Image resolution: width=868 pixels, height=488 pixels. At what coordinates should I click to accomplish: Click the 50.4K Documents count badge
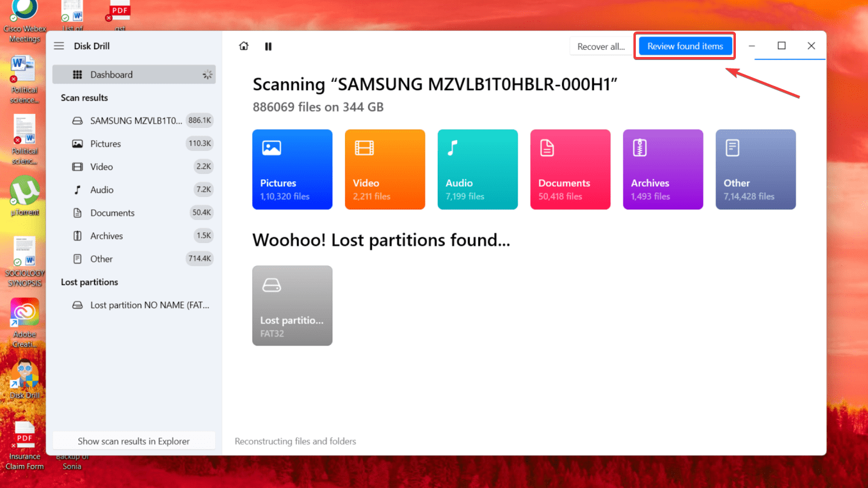pyautogui.click(x=201, y=213)
